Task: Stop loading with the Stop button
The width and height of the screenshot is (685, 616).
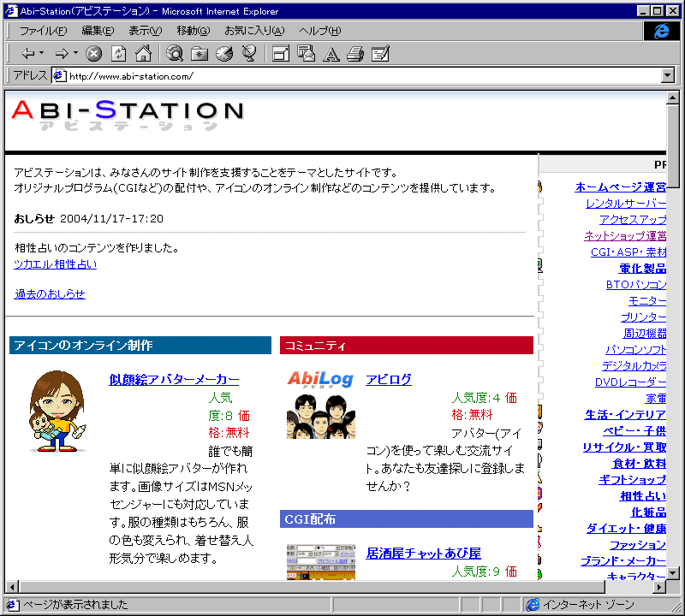Action: pos(93,54)
